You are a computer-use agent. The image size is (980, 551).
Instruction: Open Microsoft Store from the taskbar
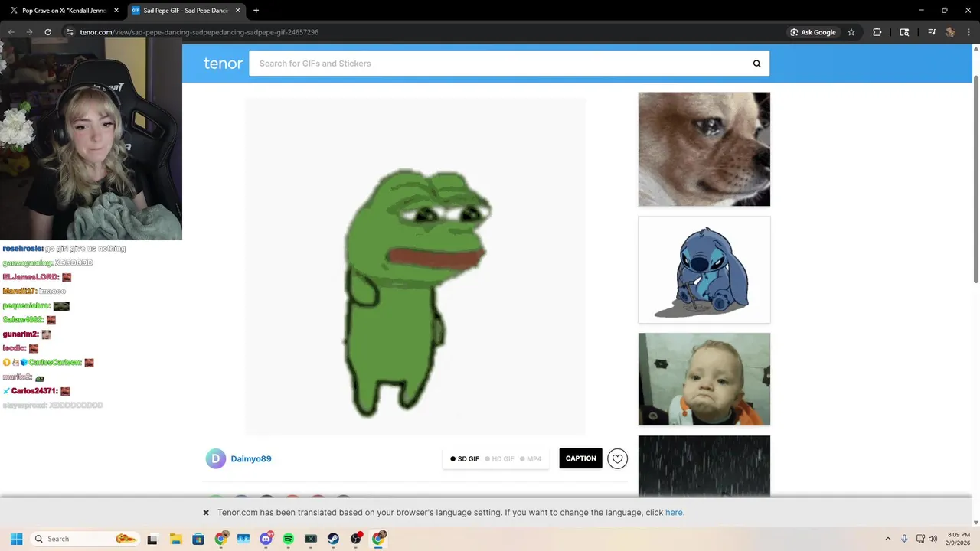[x=198, y=539]
